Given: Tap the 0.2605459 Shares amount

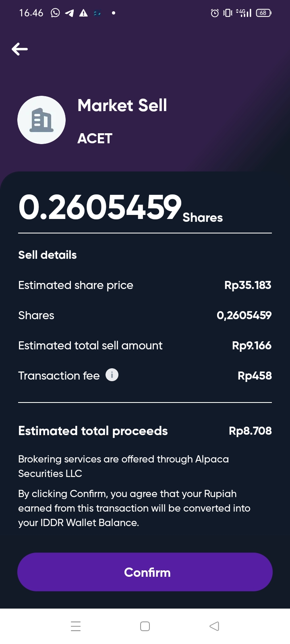Looking at the screenshot, I should click(x=120, y=208).
